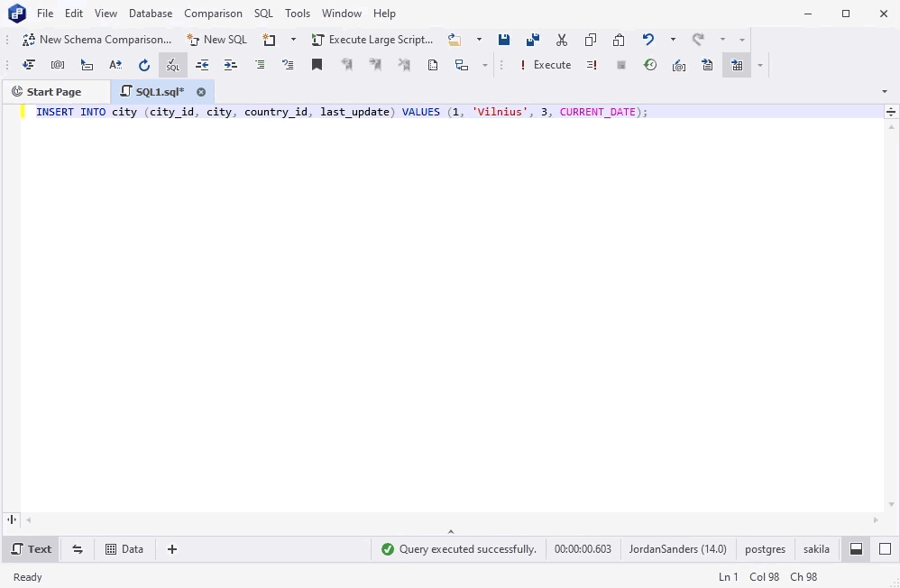The height and width of the screenshot is (588, 900).
Task: Toggle the active SQL mode icon
Action: 172,64
